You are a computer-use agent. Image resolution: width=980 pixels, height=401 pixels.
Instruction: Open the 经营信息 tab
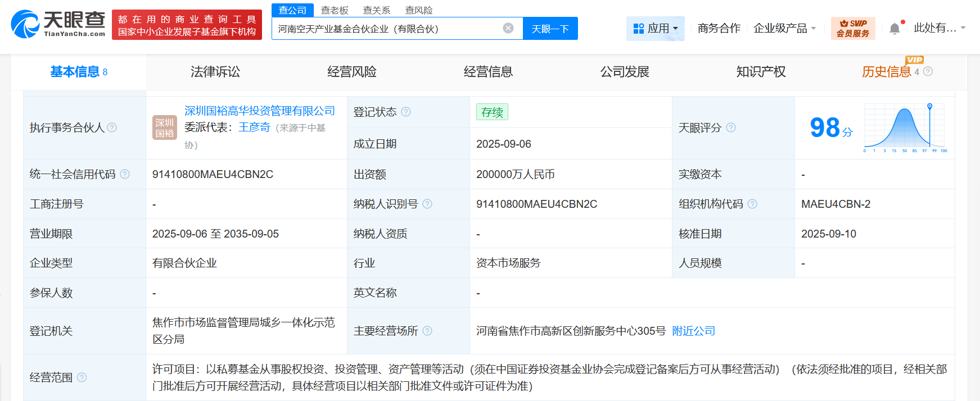tap(488, 72)
